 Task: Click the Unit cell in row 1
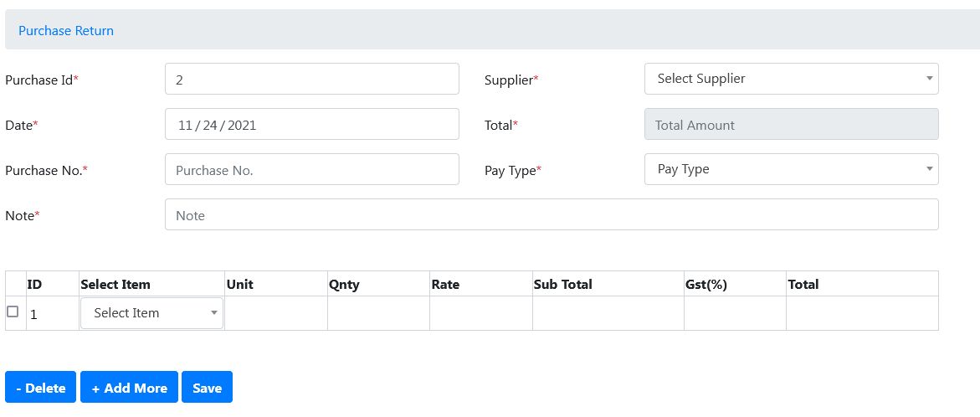(275, 313)
